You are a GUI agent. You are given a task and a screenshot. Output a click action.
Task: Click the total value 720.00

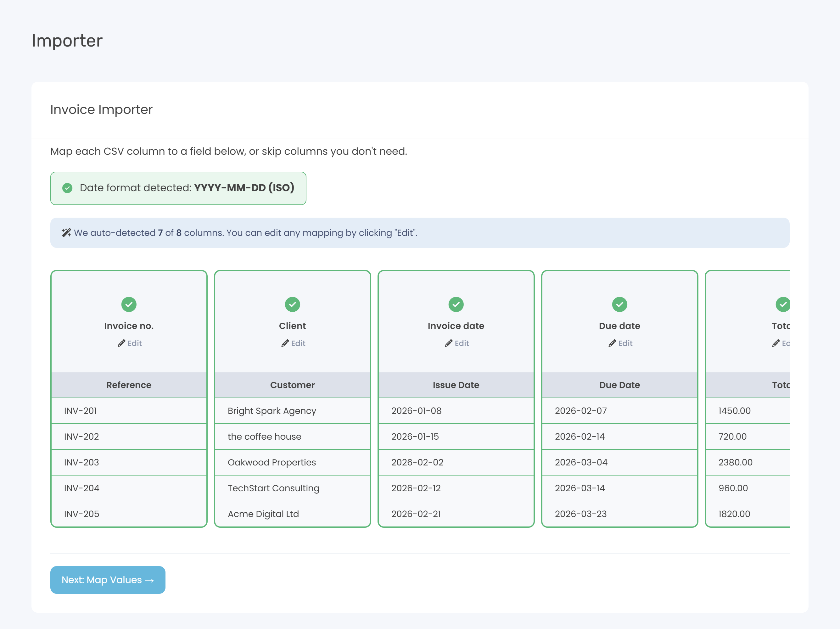(x=748, y=437)
